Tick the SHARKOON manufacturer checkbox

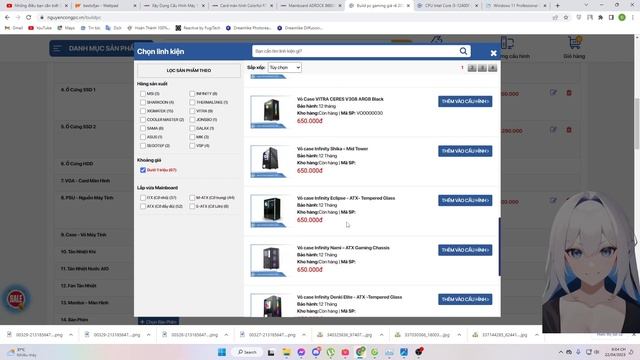[143, 102]
